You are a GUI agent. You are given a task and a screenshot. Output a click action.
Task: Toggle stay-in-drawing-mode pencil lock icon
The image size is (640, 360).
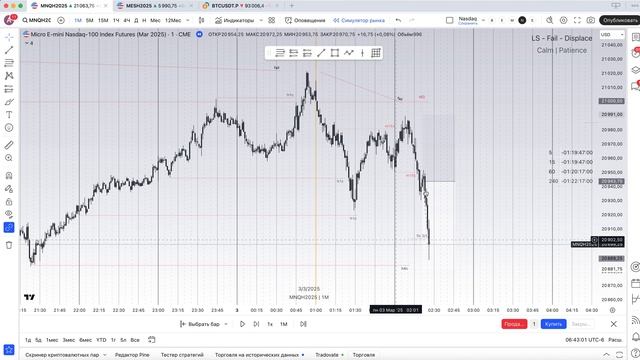point(9,189)
